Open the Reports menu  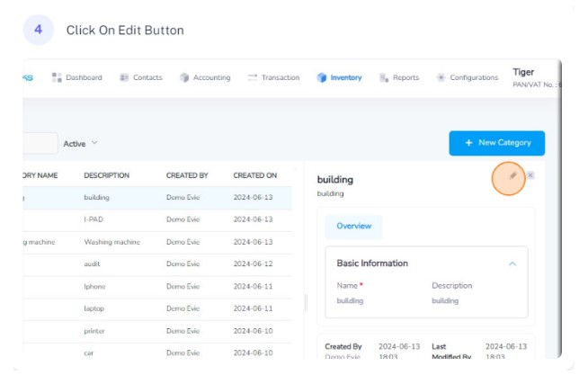399,77
